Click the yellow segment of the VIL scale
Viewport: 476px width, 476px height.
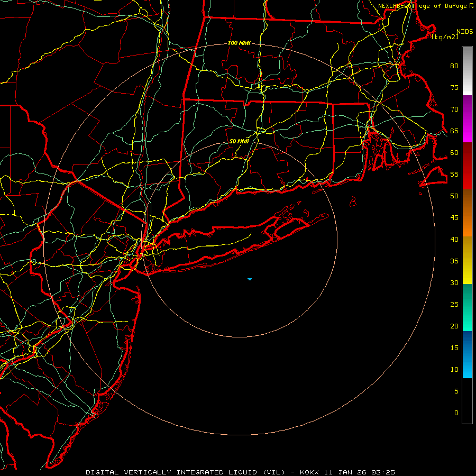(467, 260)
